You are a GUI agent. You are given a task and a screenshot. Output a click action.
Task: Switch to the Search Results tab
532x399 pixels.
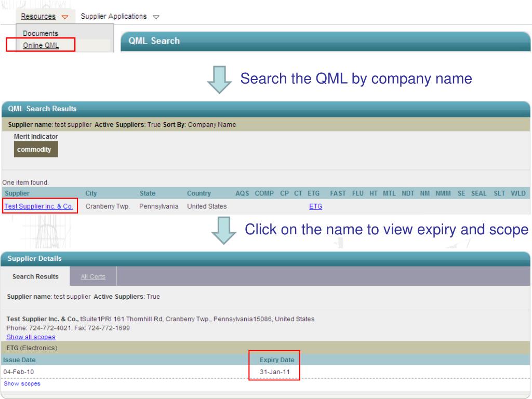(35, 276)
